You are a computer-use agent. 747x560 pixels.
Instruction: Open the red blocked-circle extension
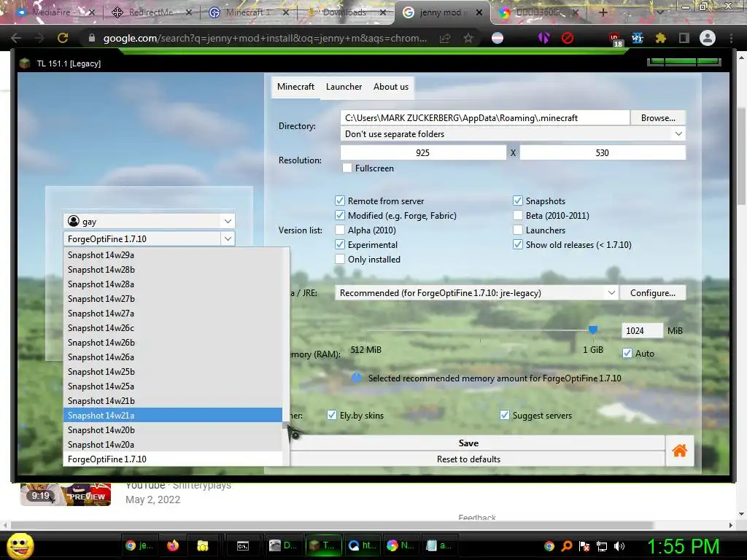pyautogui.click(x=567, y=38)
